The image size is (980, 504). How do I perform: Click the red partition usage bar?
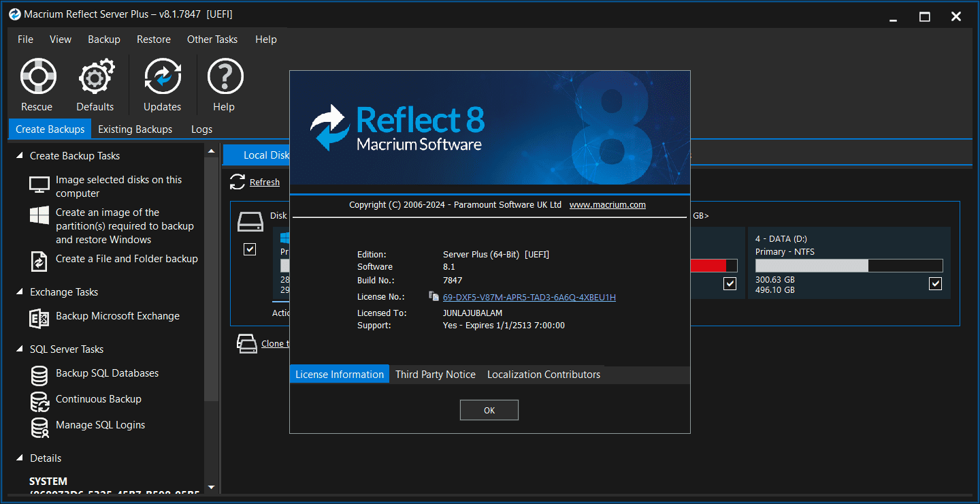tap(713, 266)
